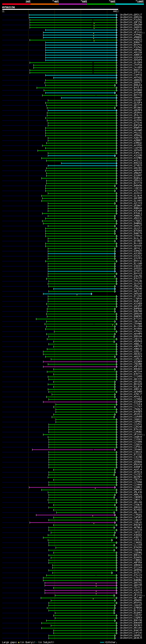The height and width of the screenshot is (644, 146).
Task: Select entry UniRef100_B8HLE4
Action: (x=131, y=85)
